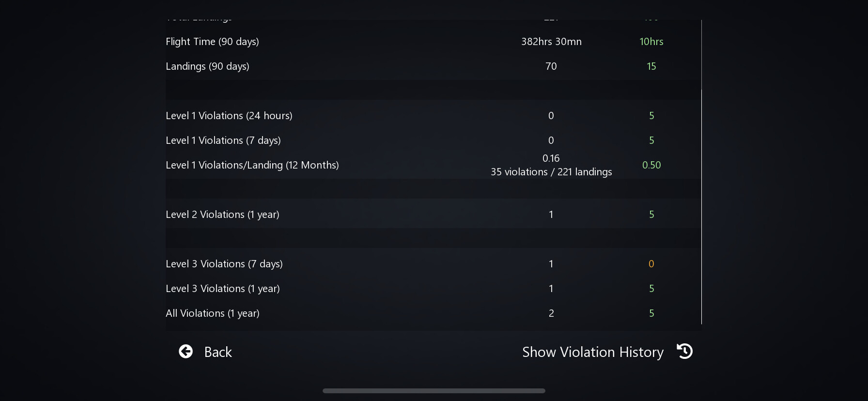Viewport: 868px width, 401px height.
Task: Click All Violations (1 year) row
Action: [x=212, y=313]
